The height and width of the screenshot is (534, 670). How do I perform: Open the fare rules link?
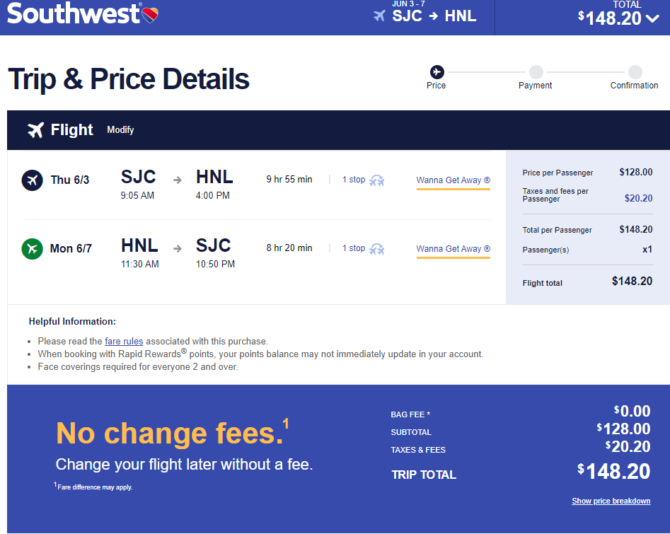click(124, 341)
